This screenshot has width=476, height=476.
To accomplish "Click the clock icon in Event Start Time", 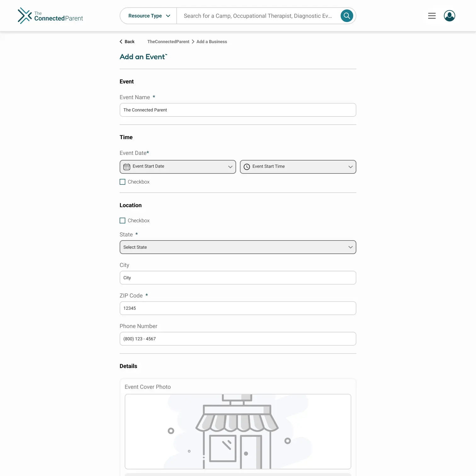I will pos(247,167).
